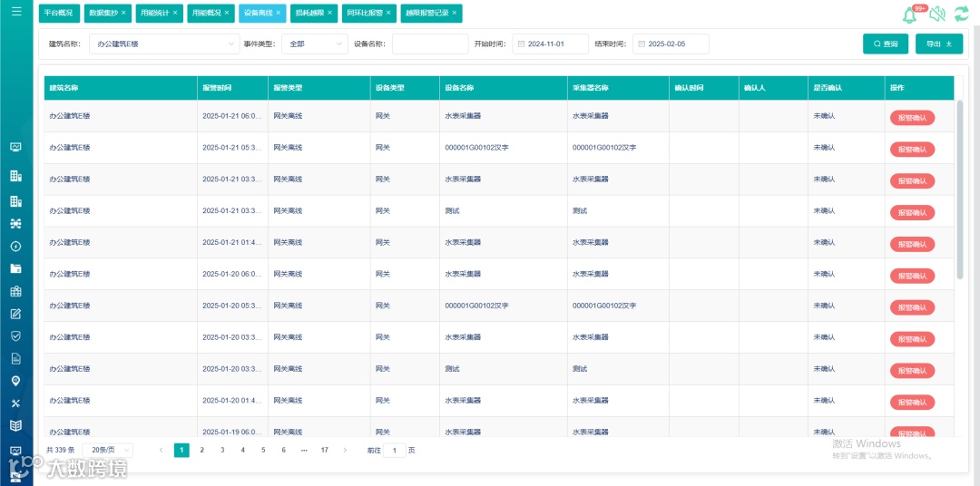The width and height of the screenshot is (980, 486).
Task: Click the table's vertical scrollbar
Action: (x=960, y=190)
